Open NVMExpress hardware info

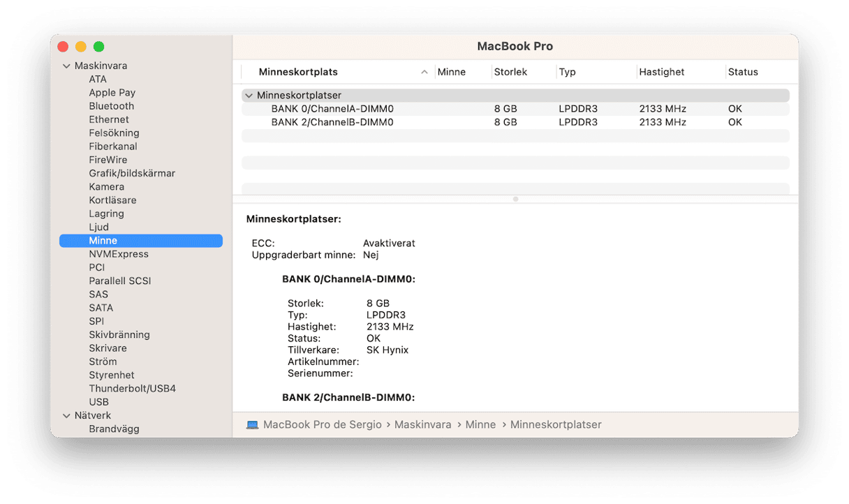pos(118,254)
